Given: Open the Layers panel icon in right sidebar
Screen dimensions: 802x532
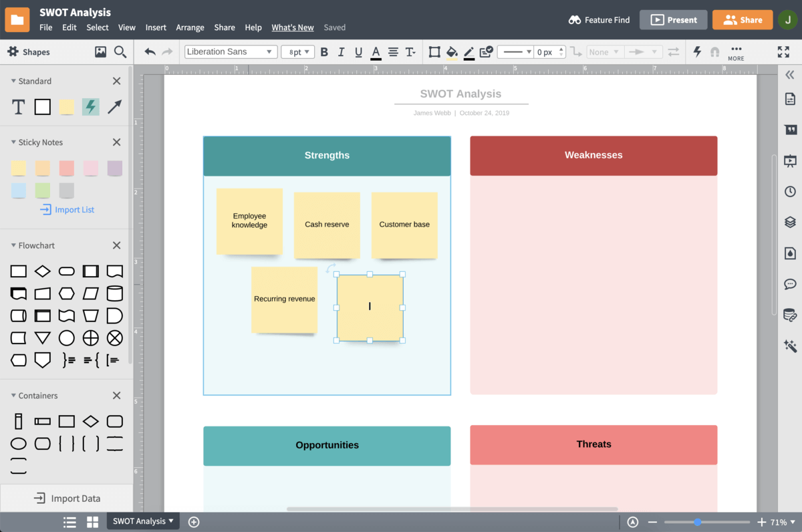Looking at the screenshot, I should pyautogui.click(x=790, y=223).
